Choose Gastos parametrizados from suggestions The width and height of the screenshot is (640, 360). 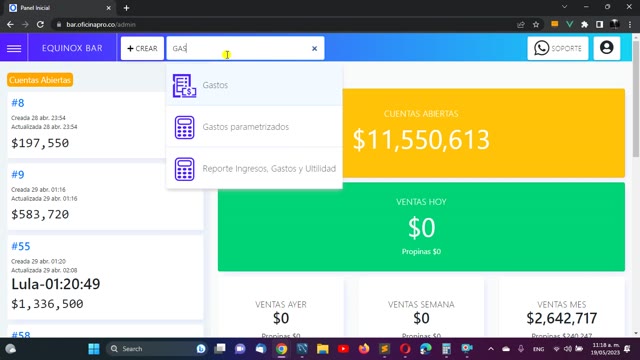[x=254, y=127]
